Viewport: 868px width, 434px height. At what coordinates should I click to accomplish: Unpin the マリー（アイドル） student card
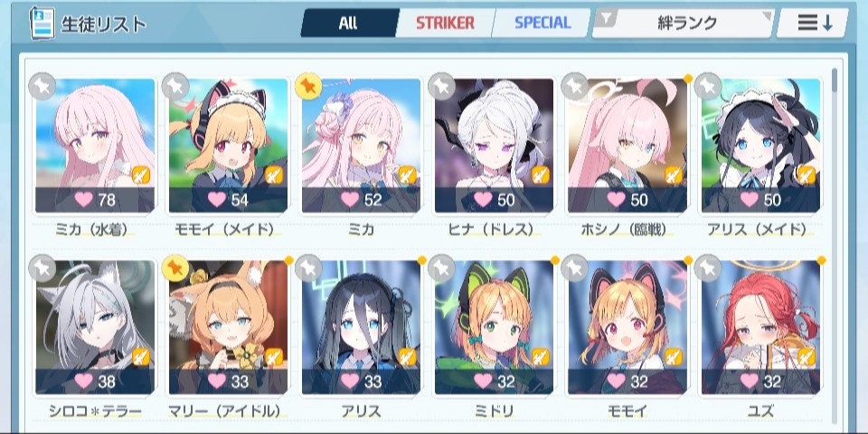[x=175, y=269]
